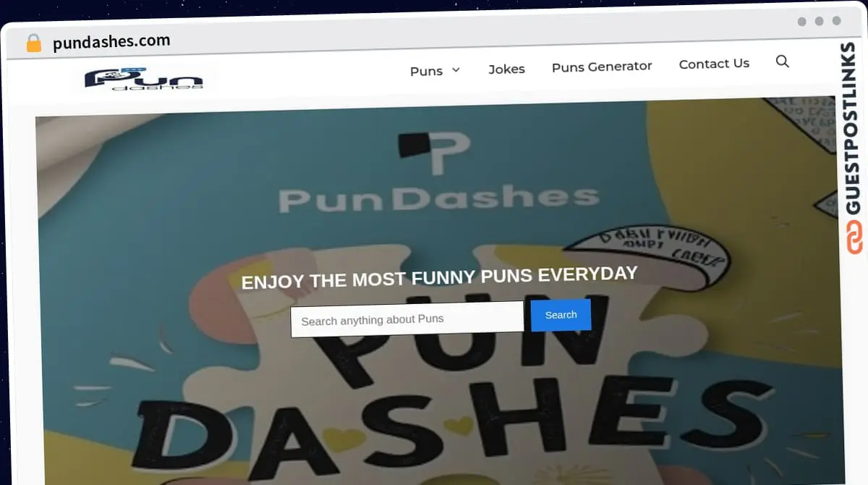Image resolution: width=868 pixels, height=485 pixels.
Task: Click the 'Enjoy the most funny puns everyday' heading
Action: 439,277
